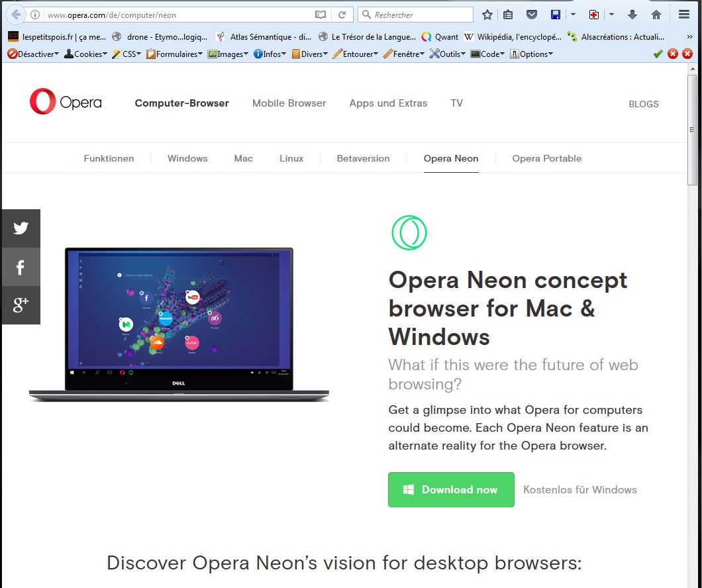Open the Désactiver dropdown
Image resolution: width=702 pixels, height=588 pixels.
[x=33, y=54]
